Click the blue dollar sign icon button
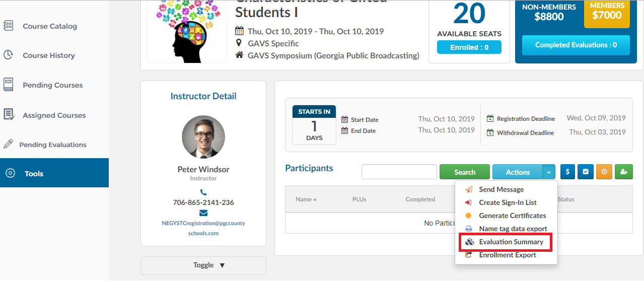 pos(567,172)
